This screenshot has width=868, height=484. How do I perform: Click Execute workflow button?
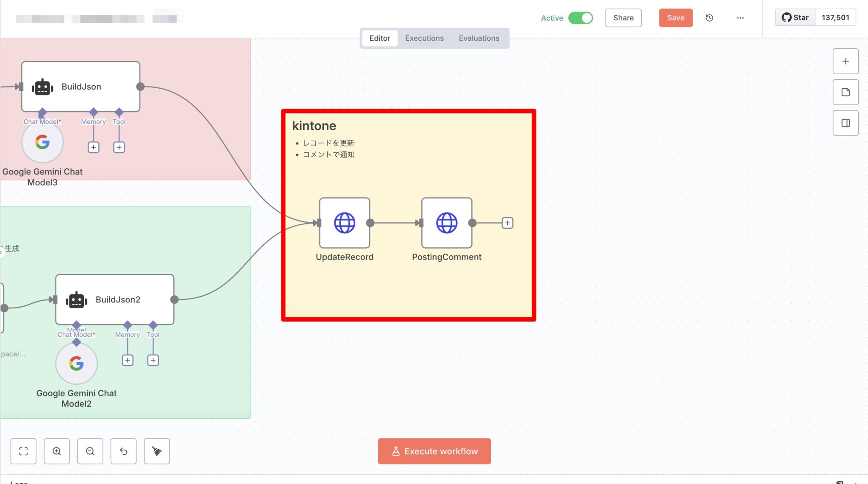coord(434,451)
